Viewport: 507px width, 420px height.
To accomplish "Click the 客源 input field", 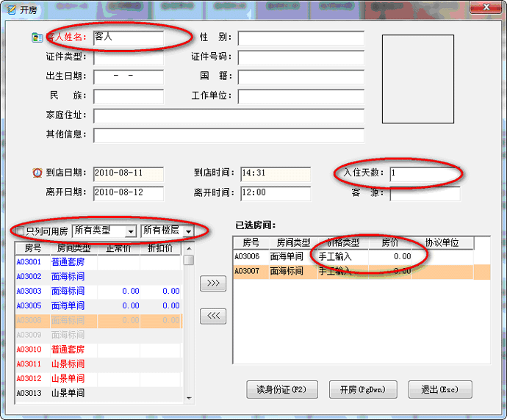I will click(x=425, y=194).
